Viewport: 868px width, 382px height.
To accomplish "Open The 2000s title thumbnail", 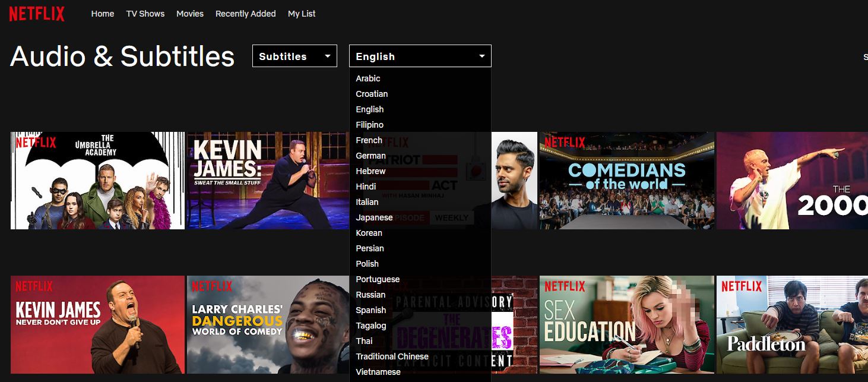I will click(792, 181).
